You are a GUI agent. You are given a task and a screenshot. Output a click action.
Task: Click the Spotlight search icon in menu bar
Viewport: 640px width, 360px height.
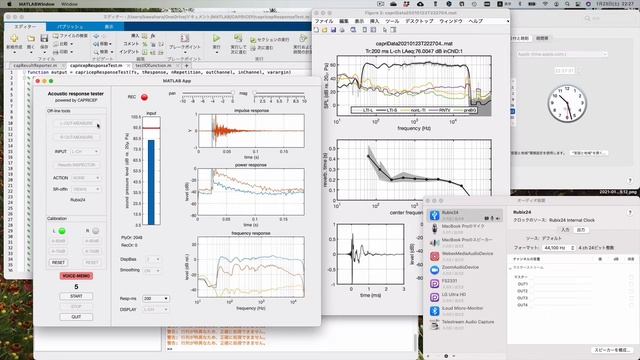pos(567,4)
